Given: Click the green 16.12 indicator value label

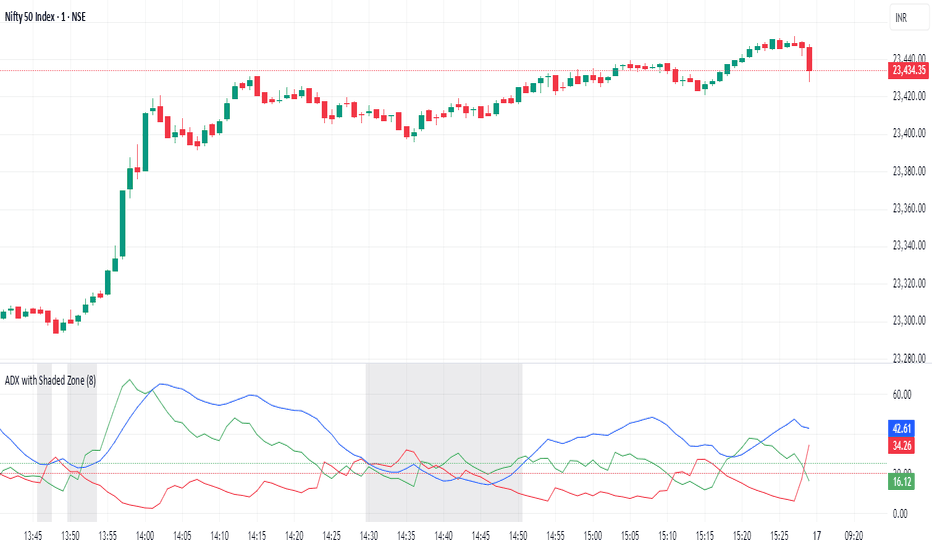Looking at the screenshot, I should point(902,482).
